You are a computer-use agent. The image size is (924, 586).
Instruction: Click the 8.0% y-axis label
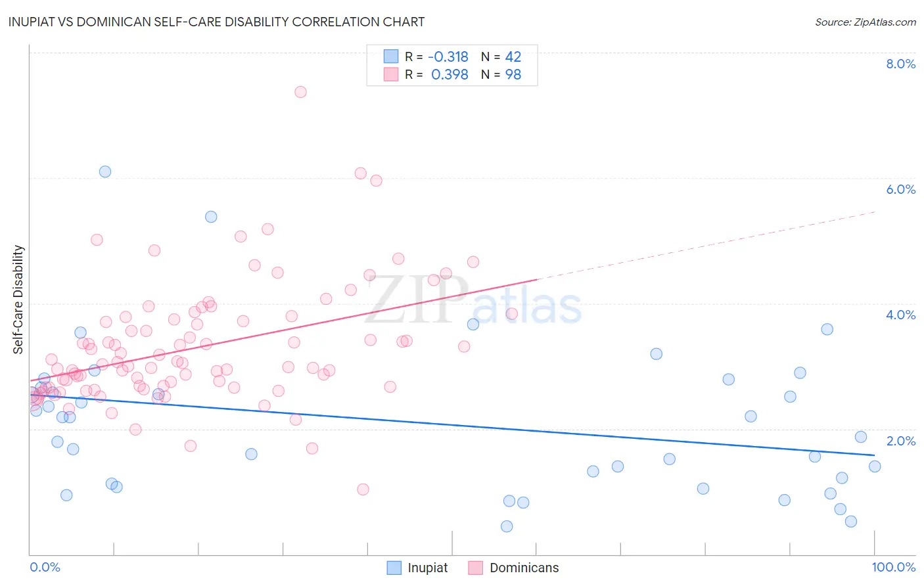900,64
